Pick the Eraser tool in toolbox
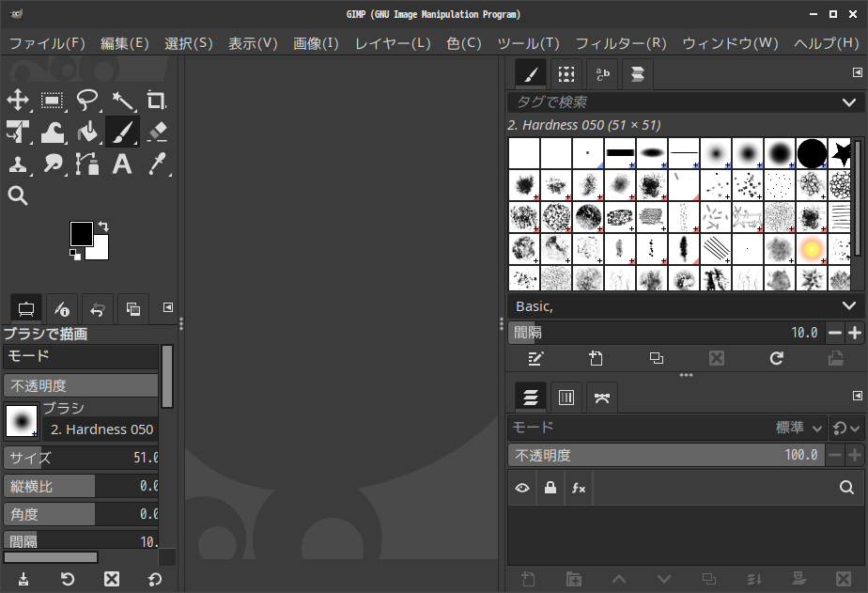868x593 pixels. pos(157,132)
